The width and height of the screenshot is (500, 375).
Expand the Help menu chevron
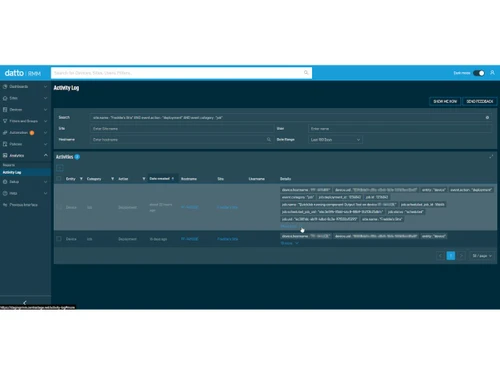point(45,193)
